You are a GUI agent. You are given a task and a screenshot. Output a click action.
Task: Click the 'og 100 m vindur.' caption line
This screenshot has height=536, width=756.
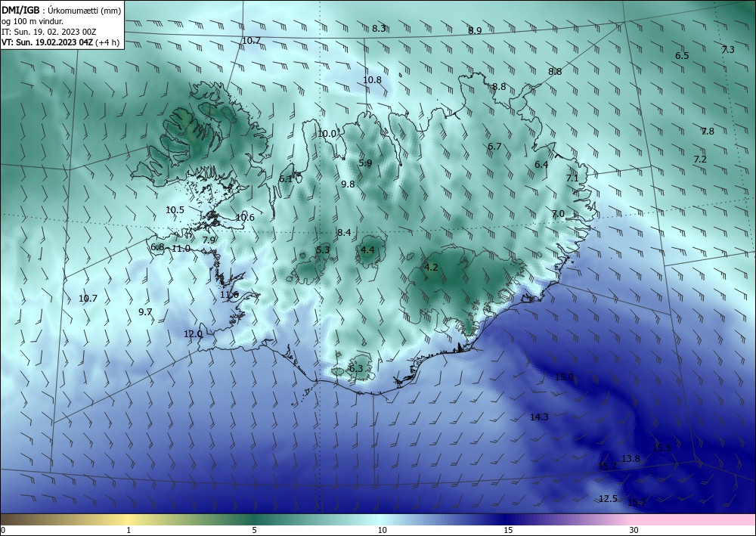pyautogui.click(x=33, y=21)
